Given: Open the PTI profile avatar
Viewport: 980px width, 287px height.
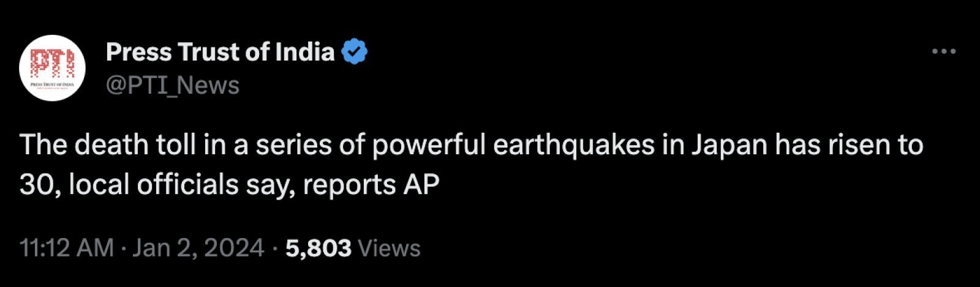Looking at the screenshot, I should (x=52, y=68).
